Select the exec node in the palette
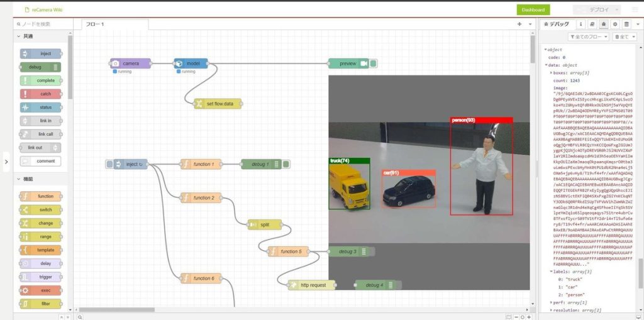Viewport: 644px width, 320px height. pyautogui.click(x=41, y=290)
